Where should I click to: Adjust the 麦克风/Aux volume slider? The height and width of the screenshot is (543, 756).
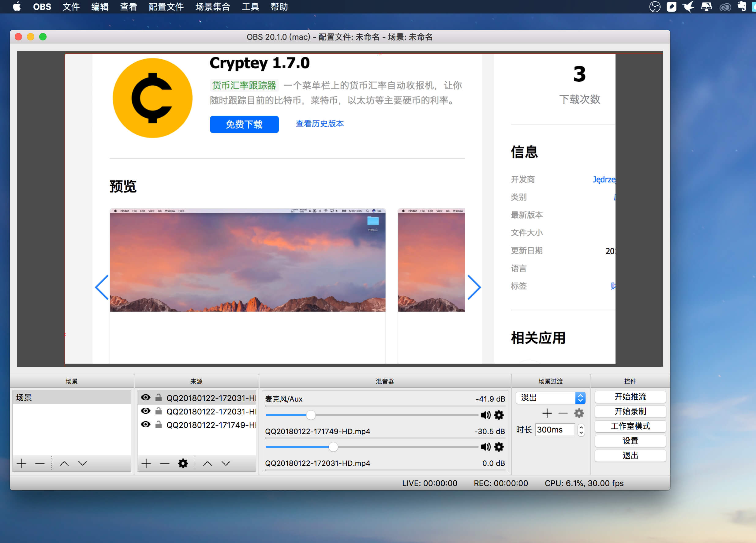click(372, 415)
